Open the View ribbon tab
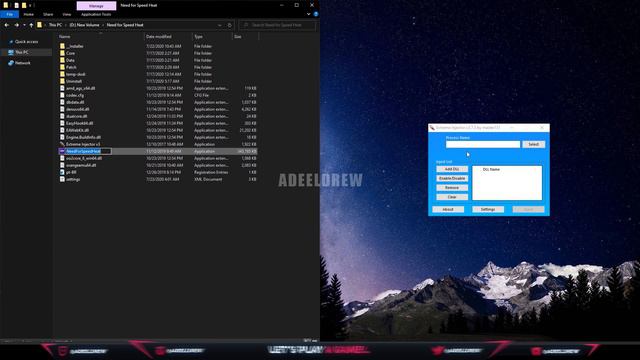The height and width of the screenshot is (360, 640). pyautogui.click(x=67, y=14)
